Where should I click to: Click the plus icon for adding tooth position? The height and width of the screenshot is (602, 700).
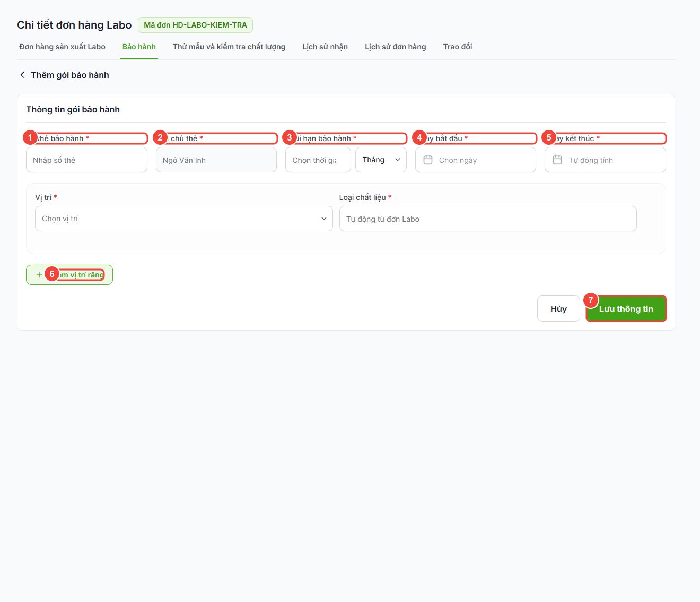pyautogui.click(x=39, y=275)
